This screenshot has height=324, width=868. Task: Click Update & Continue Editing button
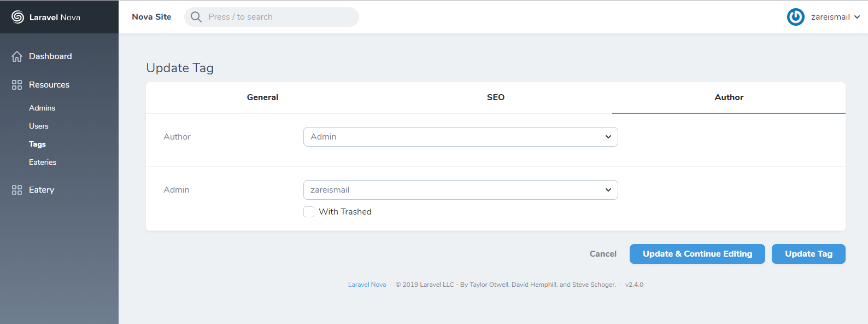tap(697, 254)
